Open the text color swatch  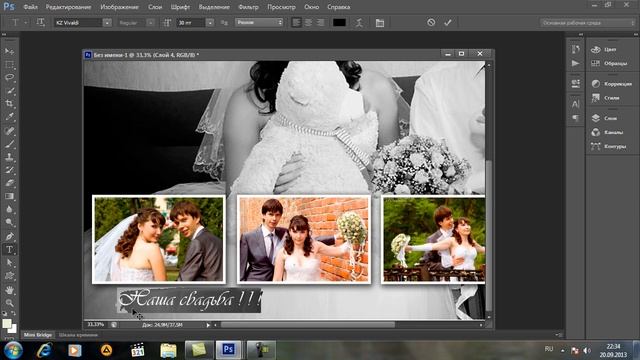click(x=339, y=22)
